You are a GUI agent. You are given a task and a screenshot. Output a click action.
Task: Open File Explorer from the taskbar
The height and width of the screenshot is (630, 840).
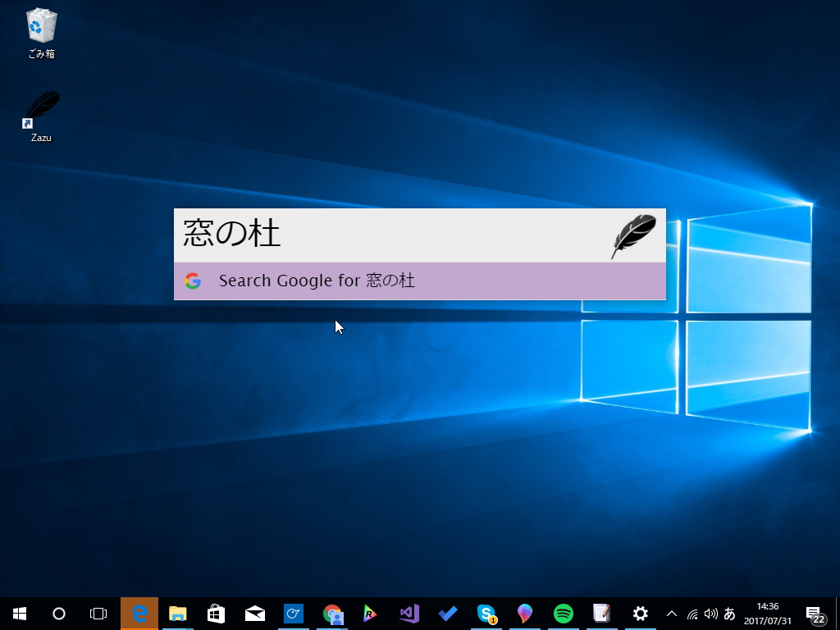178,613
